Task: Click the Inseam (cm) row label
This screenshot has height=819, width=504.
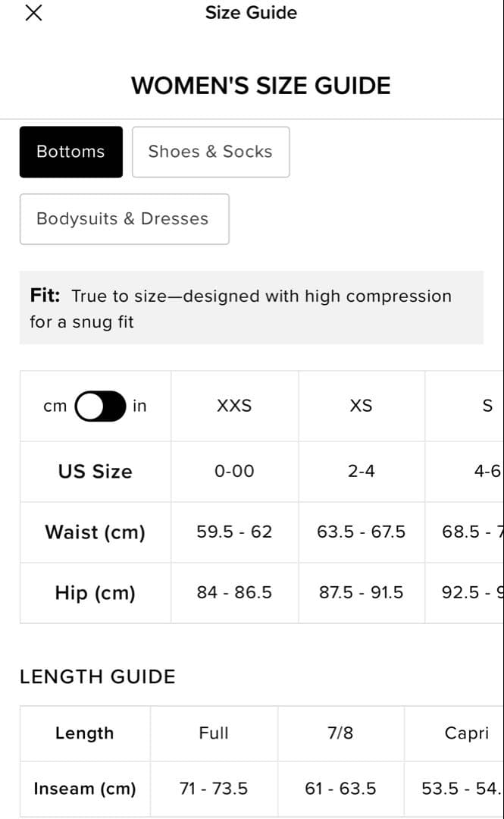Action: coord(85,789)
